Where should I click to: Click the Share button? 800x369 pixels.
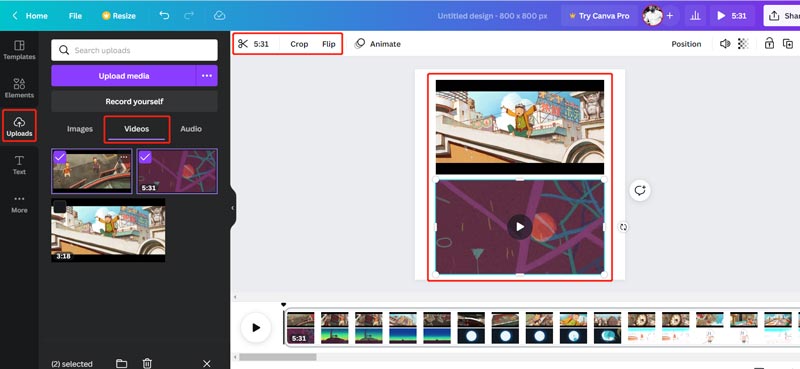click(x=783, y=16)
